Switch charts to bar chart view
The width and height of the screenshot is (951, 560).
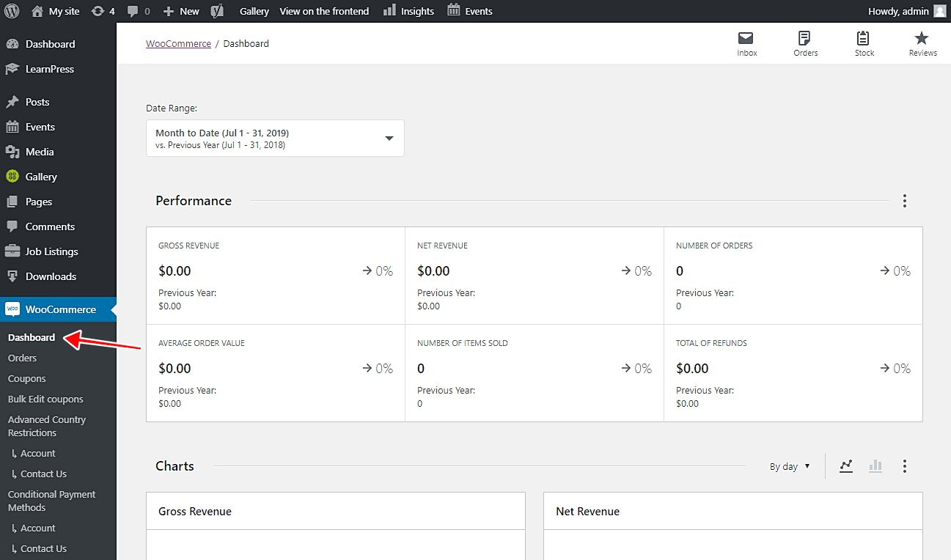875,465
